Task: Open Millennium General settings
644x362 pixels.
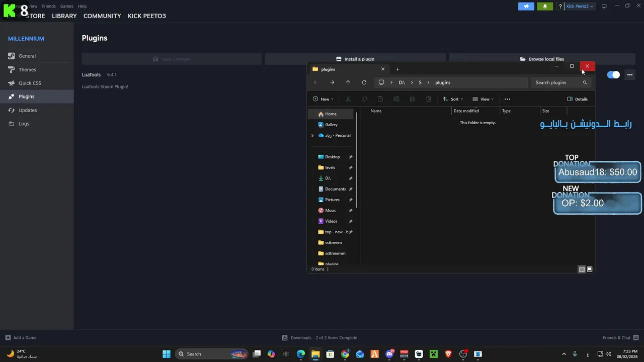Action: coord(37,56)
